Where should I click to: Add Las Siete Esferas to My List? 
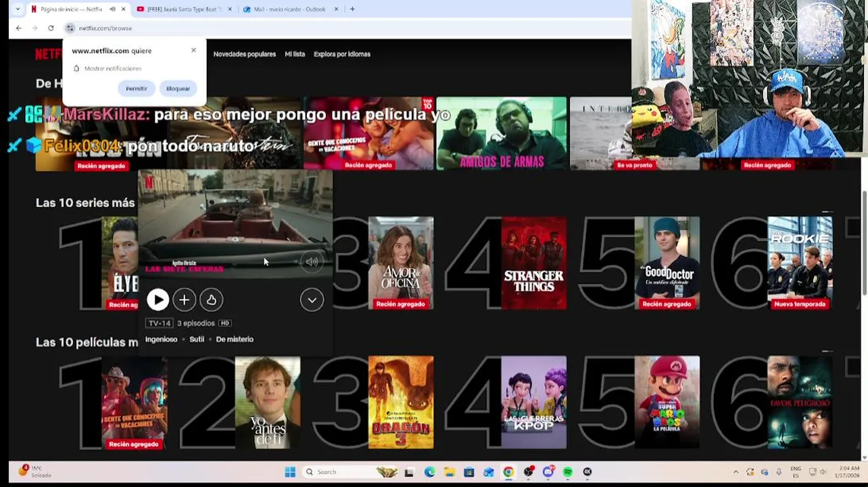pyautogui.click(x=184, y=300)
